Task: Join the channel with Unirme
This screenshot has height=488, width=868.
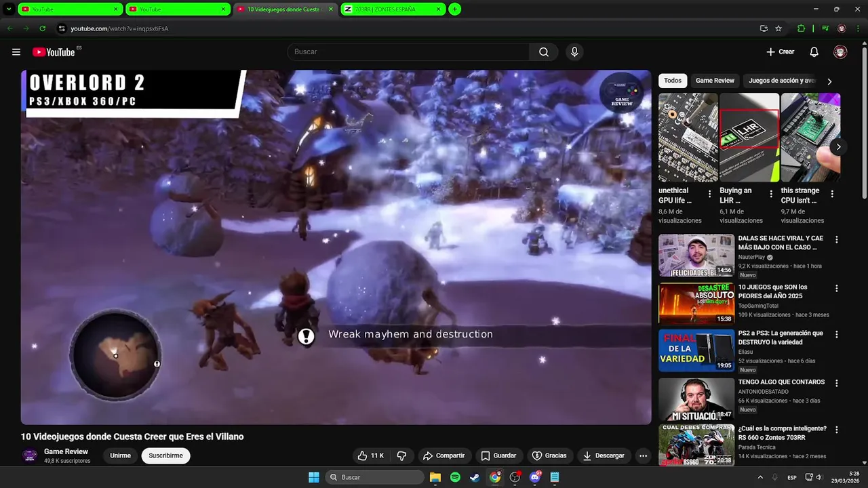Action: (121, 455)
